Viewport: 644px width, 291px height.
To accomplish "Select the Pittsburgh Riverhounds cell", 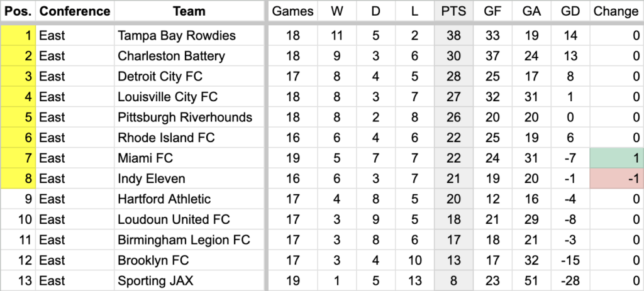I will click(x=189, y=118).
